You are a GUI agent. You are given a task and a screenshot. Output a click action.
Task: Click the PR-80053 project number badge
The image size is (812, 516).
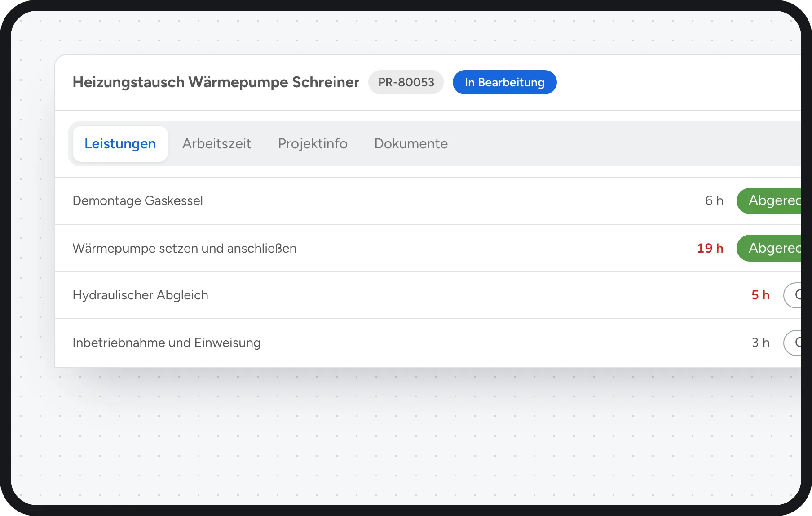point(406,82)
